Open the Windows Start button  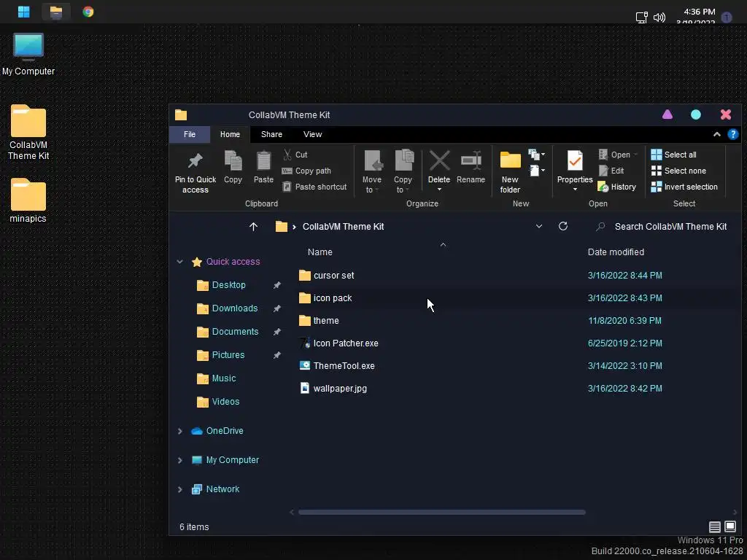point(24,12)
